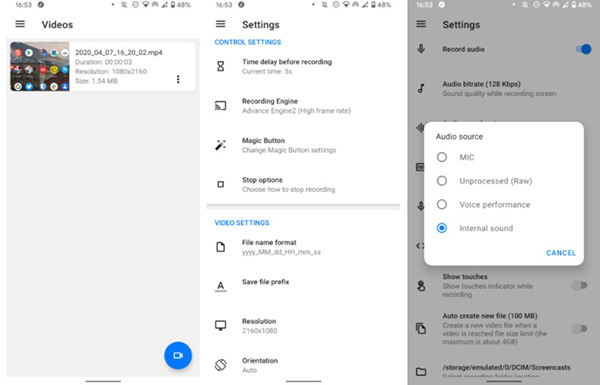This screenshot has width=600, height=385.
Task: Tap the Show touches finger icon
Action: (421, 285)
